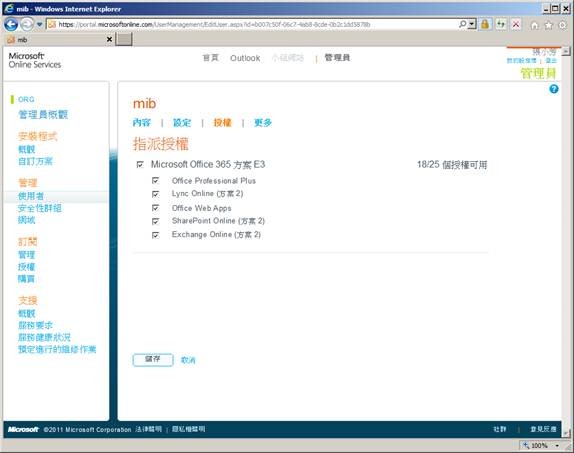Switch to the 更多 tab for mib
Image resolution: width=574 pixels, height=453 pixels.
pyautogui.click(x=263, y=123)
